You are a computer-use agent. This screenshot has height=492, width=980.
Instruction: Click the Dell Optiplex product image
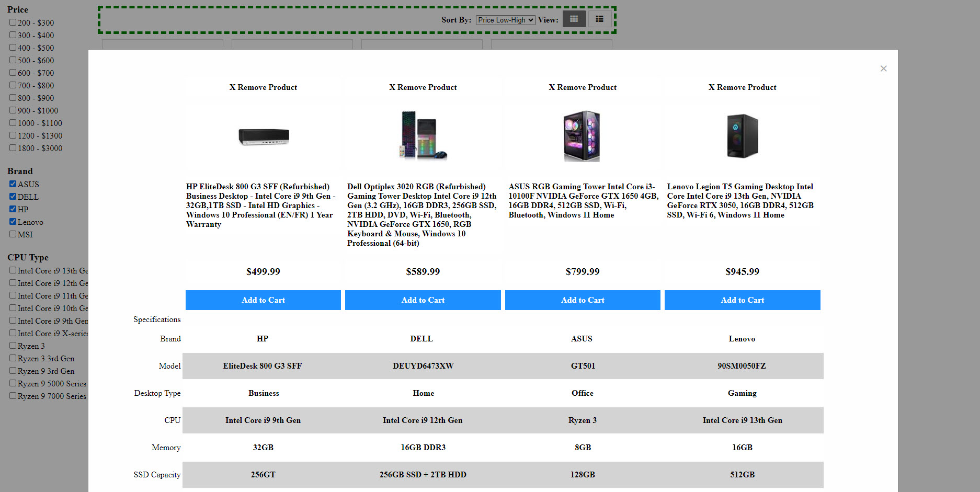(x=423, y=135)
